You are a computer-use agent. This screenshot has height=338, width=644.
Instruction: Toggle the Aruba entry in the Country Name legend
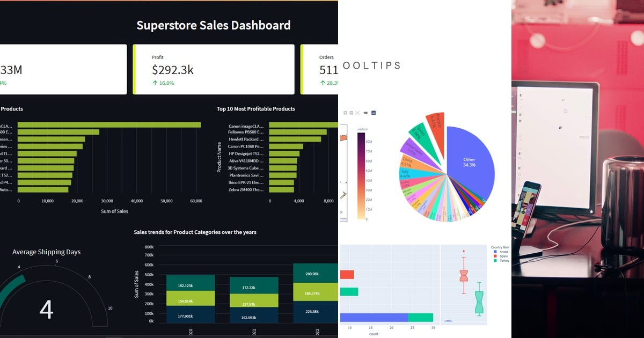pos(495,251)
